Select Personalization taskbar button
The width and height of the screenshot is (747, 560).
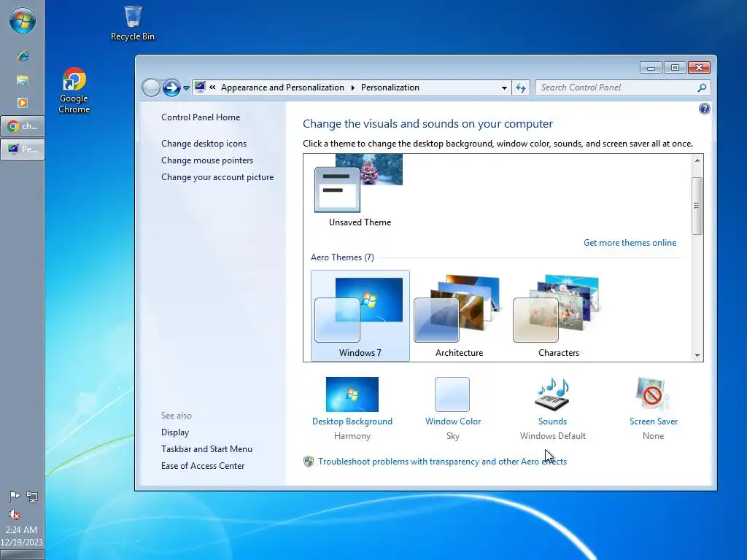click(x=23, y=149)
